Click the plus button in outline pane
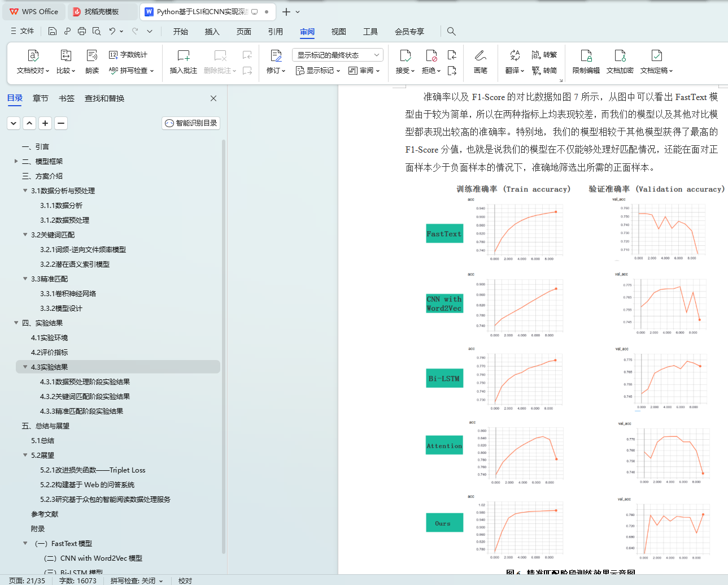728x585 pixels. pyautogui.click(x=45, y=123)
